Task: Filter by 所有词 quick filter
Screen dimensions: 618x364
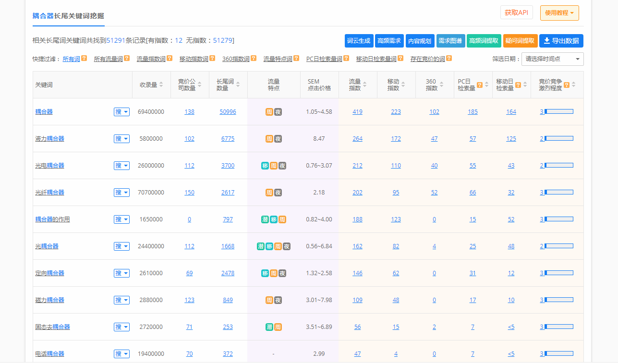Action: pyautogui.click(x=72, y=59)
